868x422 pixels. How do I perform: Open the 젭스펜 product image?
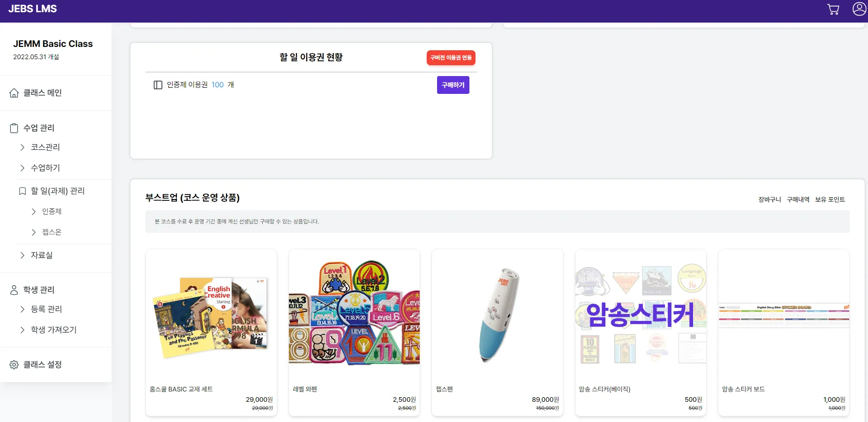point(498,315)
